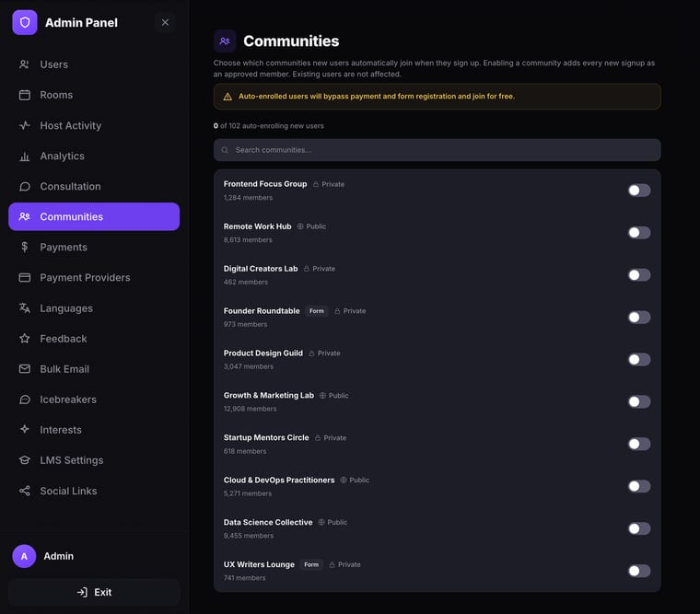Click the Icebreakers message icon
The width and height of the screenshot is (700, 614).
coord(25,400)
